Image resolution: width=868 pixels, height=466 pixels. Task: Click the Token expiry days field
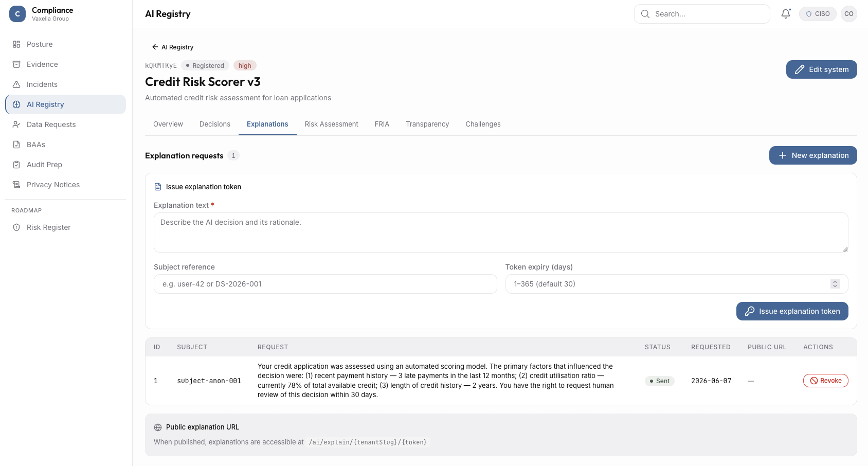677,284
